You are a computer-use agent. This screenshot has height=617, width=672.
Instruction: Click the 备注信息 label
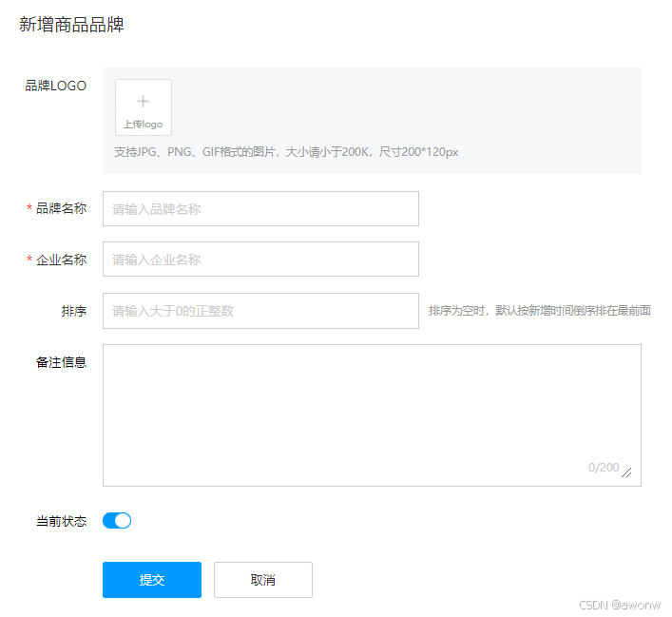click(61, 362)
